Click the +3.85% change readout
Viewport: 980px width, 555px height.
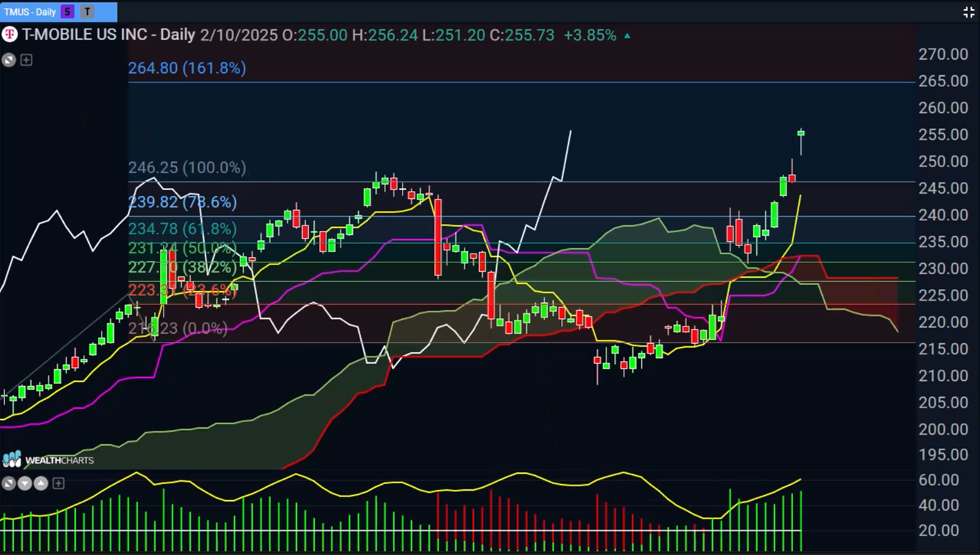(x=590, y=35)
